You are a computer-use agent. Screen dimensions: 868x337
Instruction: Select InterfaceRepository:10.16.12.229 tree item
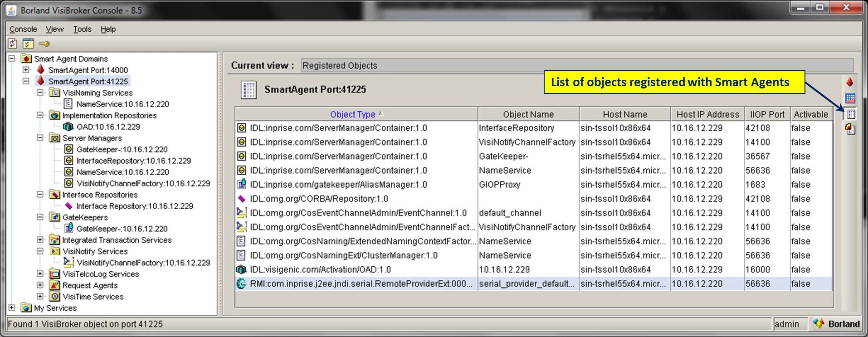[x=134, y=161]
